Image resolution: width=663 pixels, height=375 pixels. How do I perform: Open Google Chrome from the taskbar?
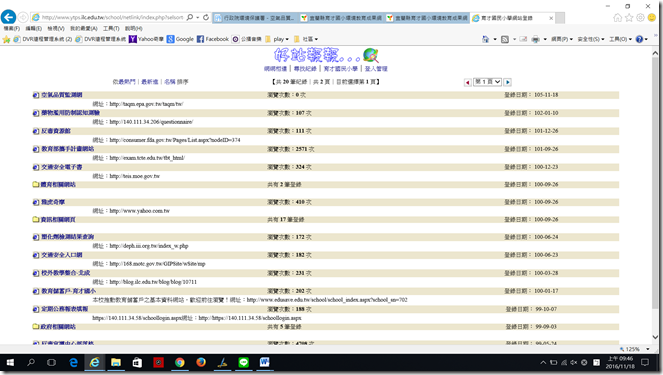[180, 362]
